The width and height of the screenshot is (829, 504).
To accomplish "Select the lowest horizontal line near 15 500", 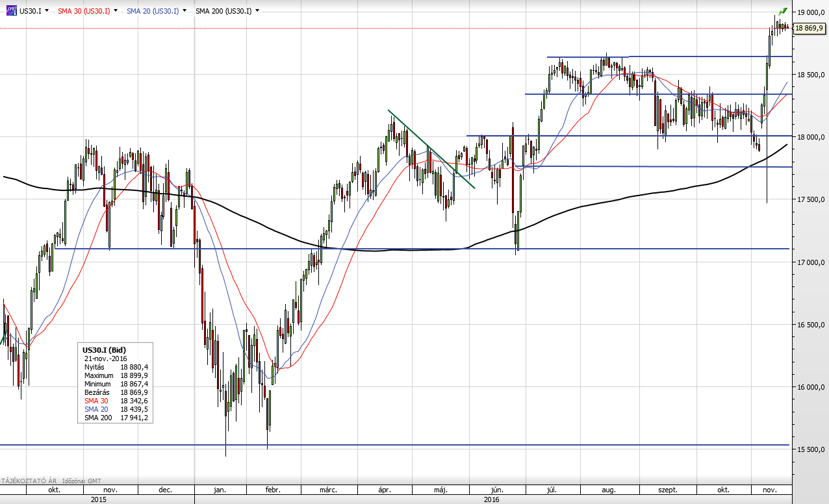I will tap(394, 445).
